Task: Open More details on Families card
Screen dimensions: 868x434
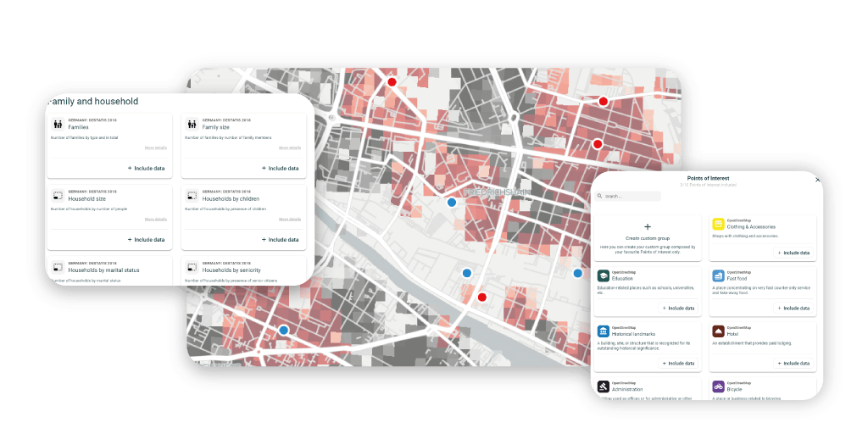Action: (156, 147)
